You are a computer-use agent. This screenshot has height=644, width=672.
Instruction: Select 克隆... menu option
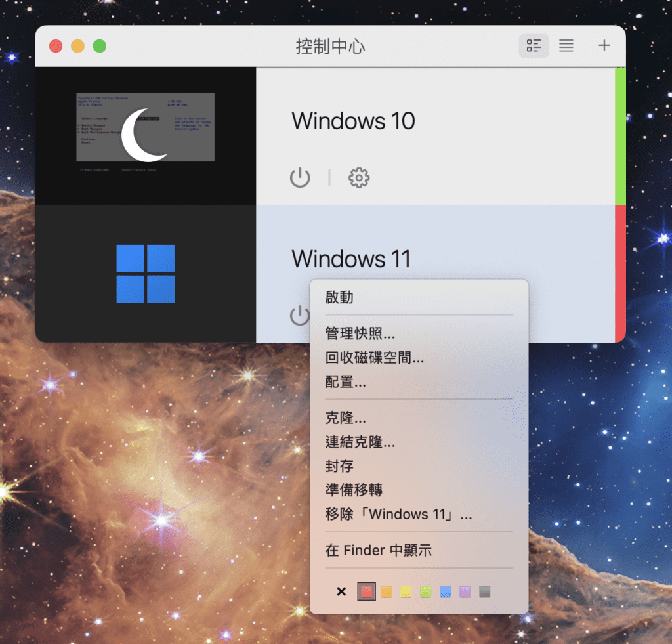click(346, 418)
